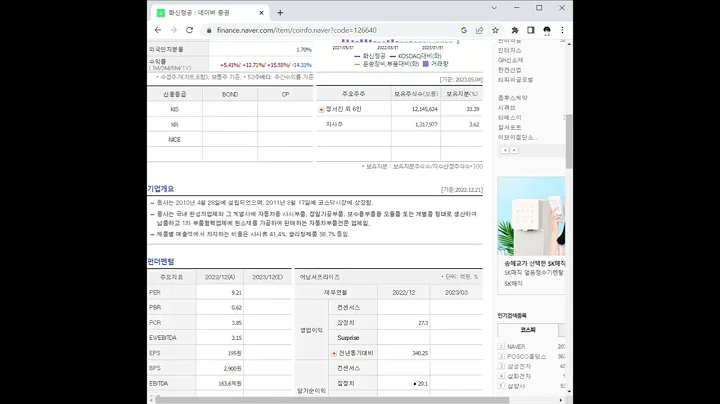Click the 2023/03 earnings column header

[456, 292]
